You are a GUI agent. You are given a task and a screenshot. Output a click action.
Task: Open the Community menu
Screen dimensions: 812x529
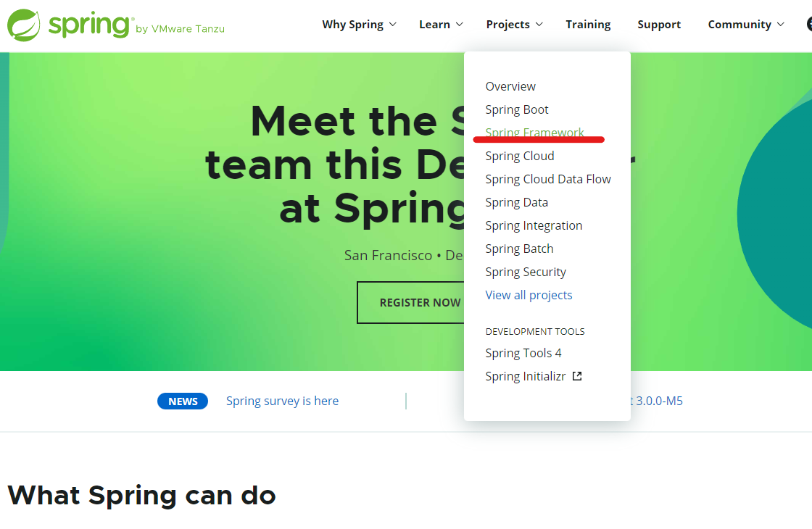click(739, 25)
